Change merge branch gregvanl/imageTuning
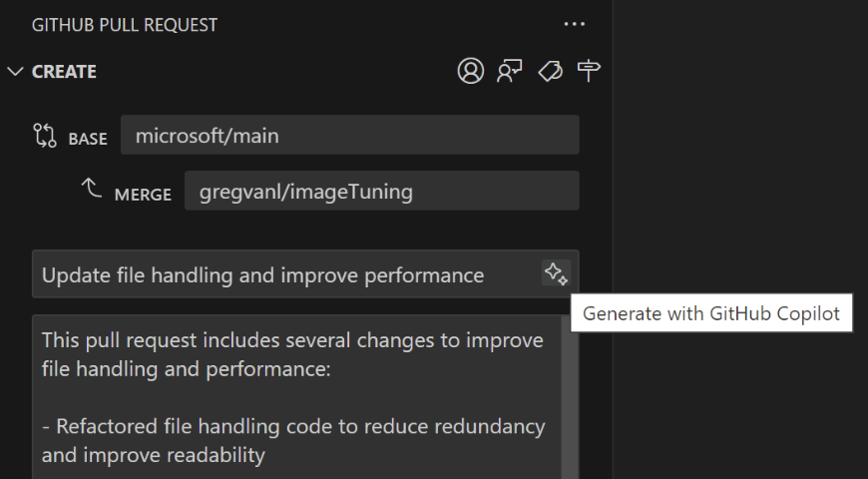Screen dimensions: 868x479 [x=382, y=191]
